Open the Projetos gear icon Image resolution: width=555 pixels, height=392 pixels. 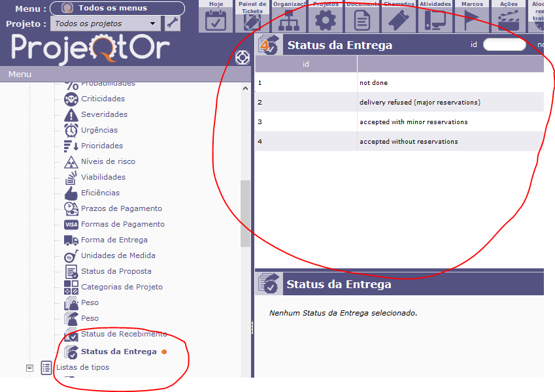pos(326,20)
